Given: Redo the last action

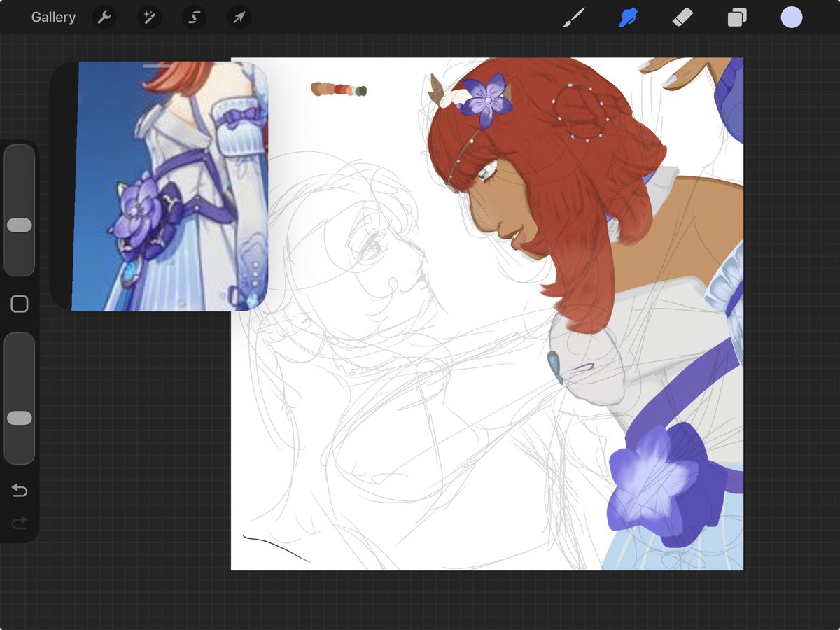Looking at the screenshot, I should coord(20,522).
